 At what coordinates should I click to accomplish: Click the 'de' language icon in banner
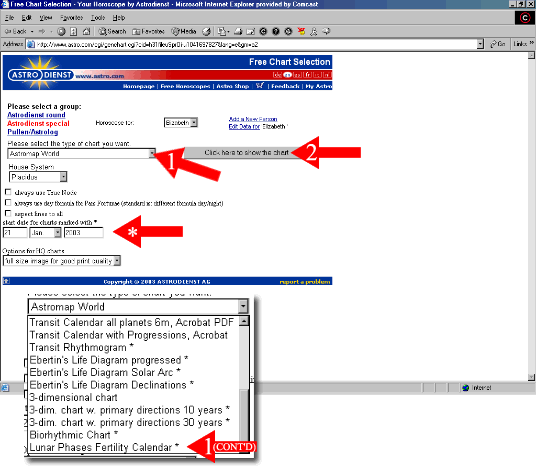click(x=277, y=75)
